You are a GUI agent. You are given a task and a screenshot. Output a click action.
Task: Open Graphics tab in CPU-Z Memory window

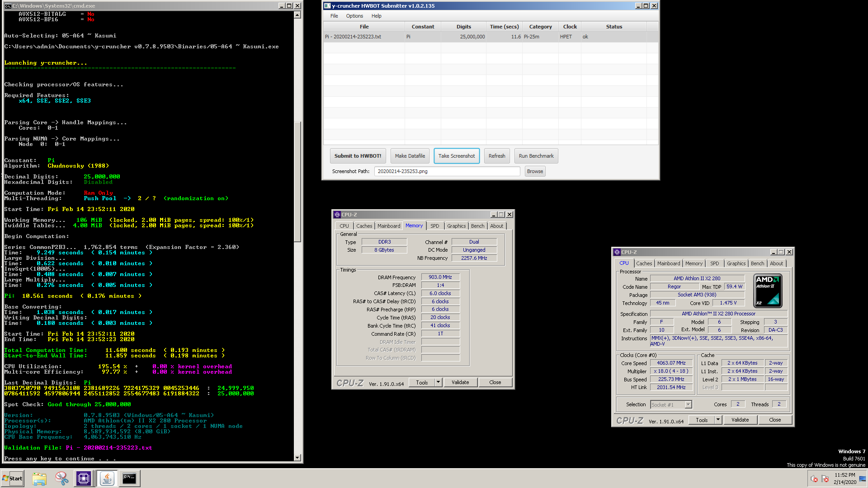456,226
